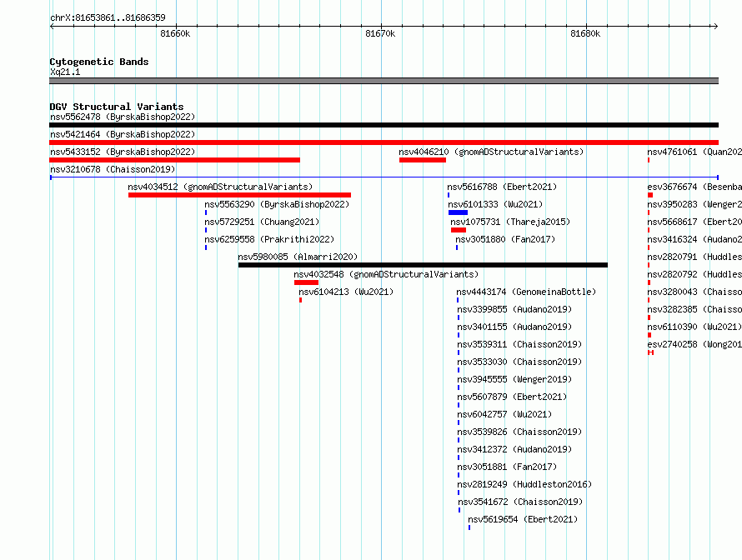The height and width of the screenshot is (560, 742).
Task: Open nsv5421464 (ByrskaBishop2022) label
Action: [123, 134]
